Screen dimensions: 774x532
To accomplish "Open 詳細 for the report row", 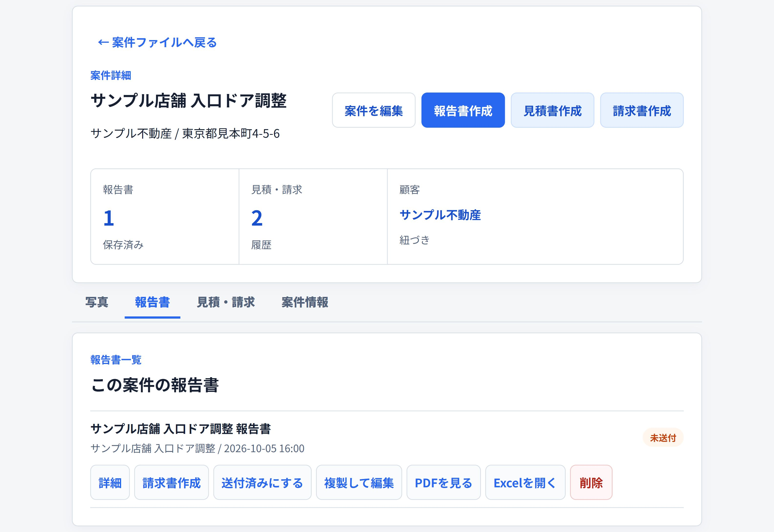I will (x=110, y=482).
